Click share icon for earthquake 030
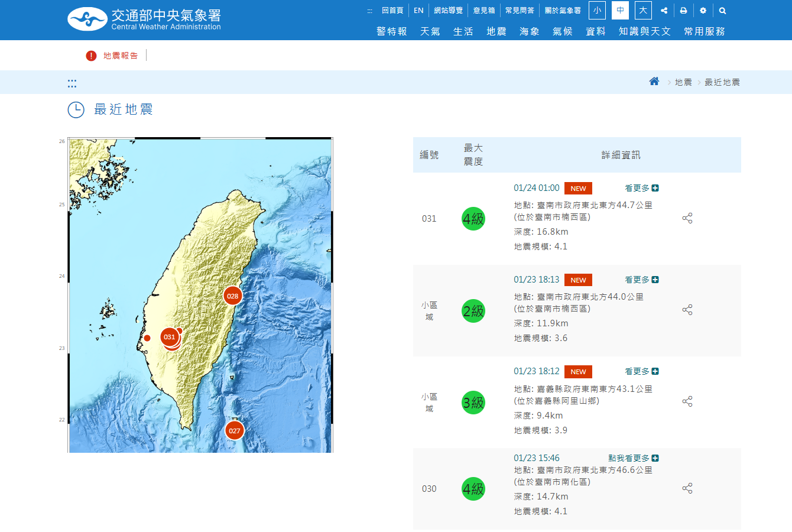792x532 pixels. (687, 488)
